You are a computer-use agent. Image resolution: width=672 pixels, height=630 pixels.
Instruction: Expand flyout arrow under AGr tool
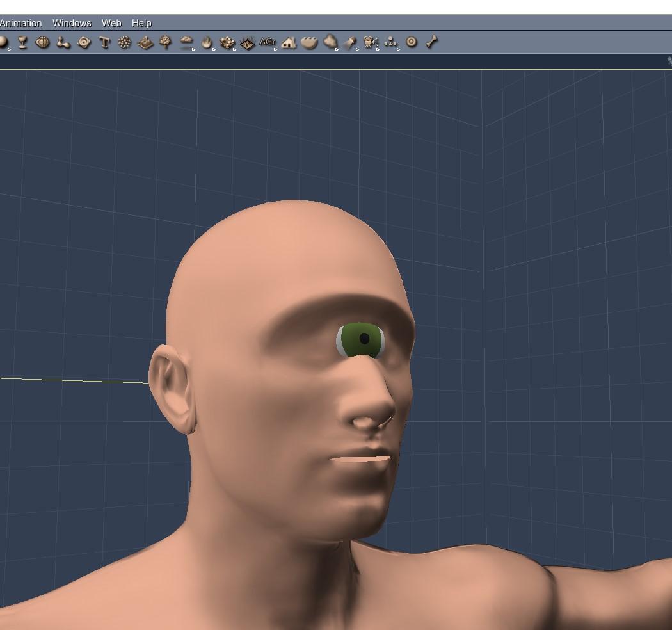pyautogui.click(x=275, y=50)
